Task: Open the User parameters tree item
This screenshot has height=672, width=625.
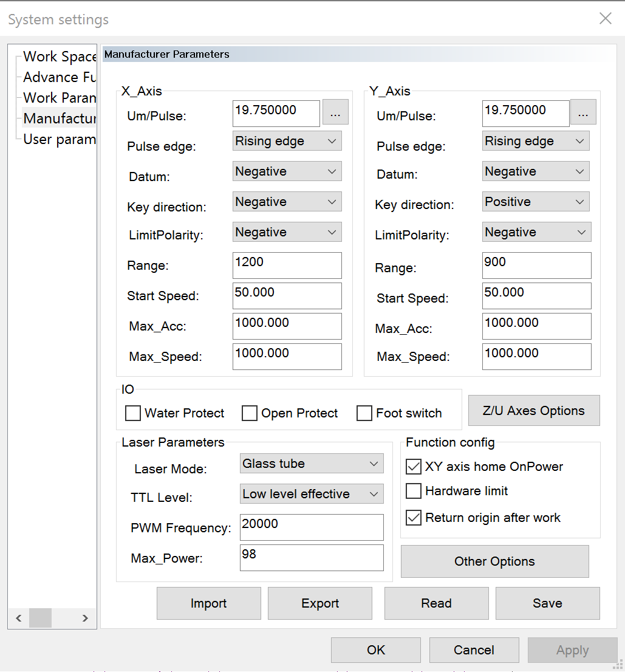Action: click(x=59, y=139)
